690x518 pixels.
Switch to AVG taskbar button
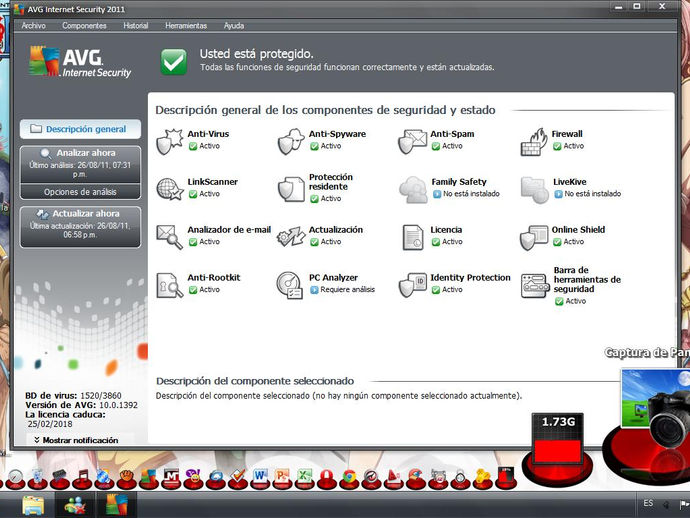(x=116, y=505)
